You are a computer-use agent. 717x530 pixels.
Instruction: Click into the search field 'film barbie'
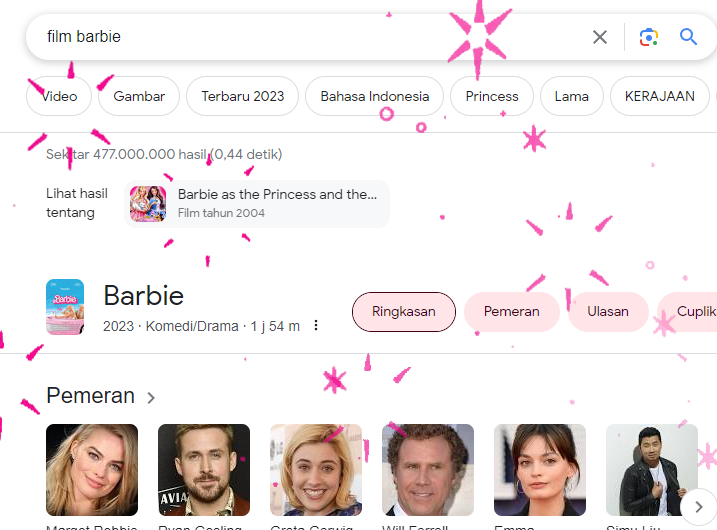300,37
